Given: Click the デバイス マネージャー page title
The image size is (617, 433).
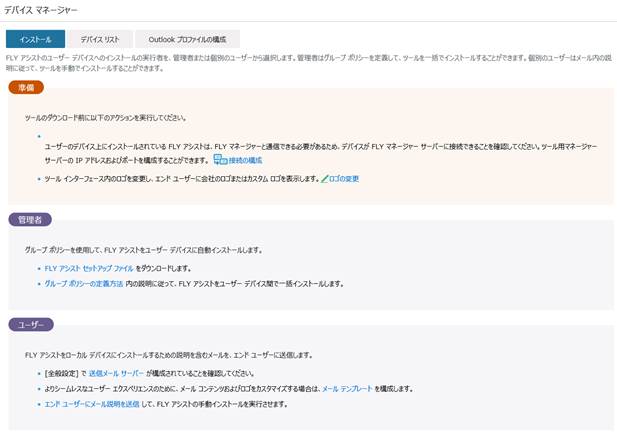Looking at the screenshot, I should pyautogui.click(x=41, y=11).
